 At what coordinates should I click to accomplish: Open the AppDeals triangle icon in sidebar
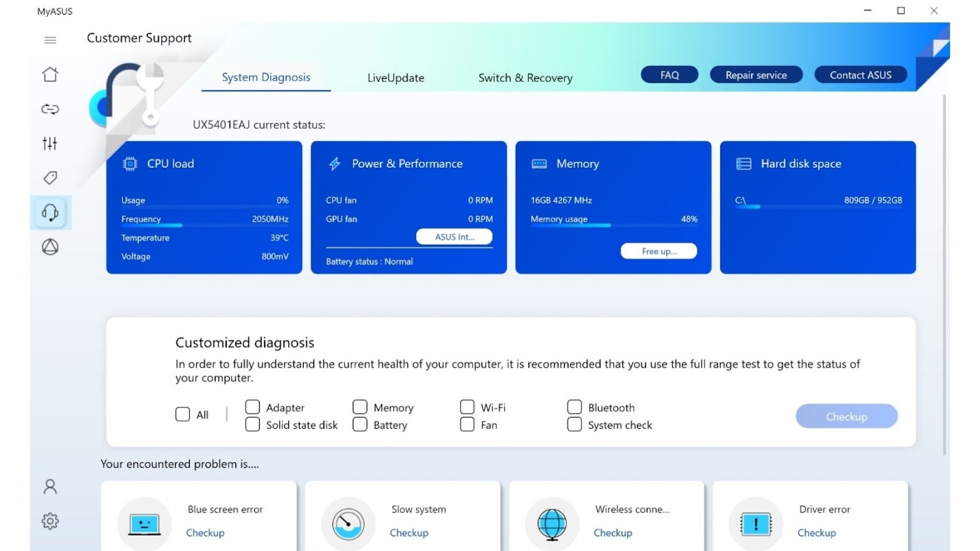(50, 247)
